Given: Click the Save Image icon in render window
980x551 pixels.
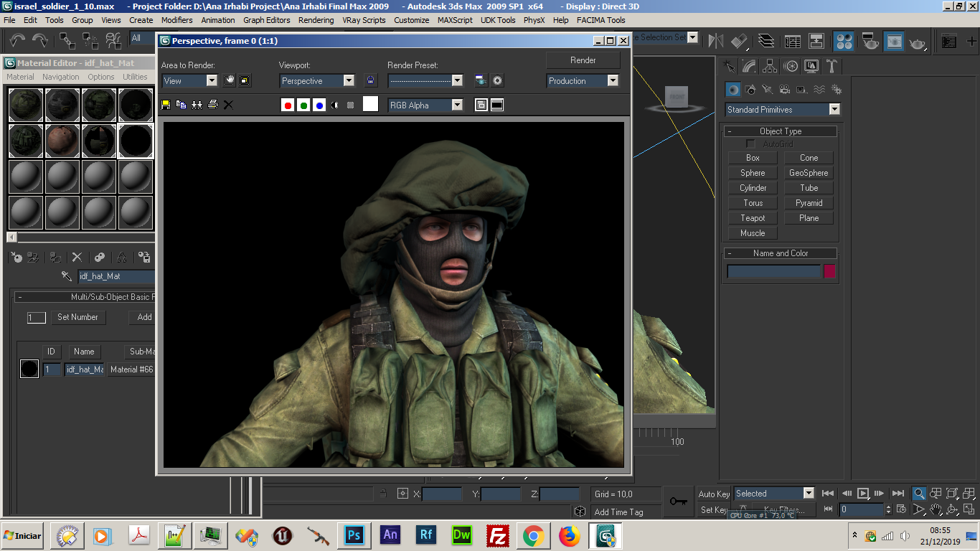Looking at the screenshot, I should tap(166, 105).
